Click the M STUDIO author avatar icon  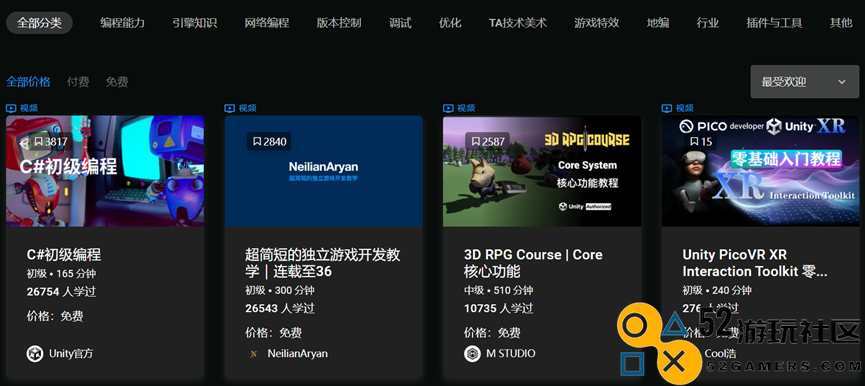(x=472, y=353)
